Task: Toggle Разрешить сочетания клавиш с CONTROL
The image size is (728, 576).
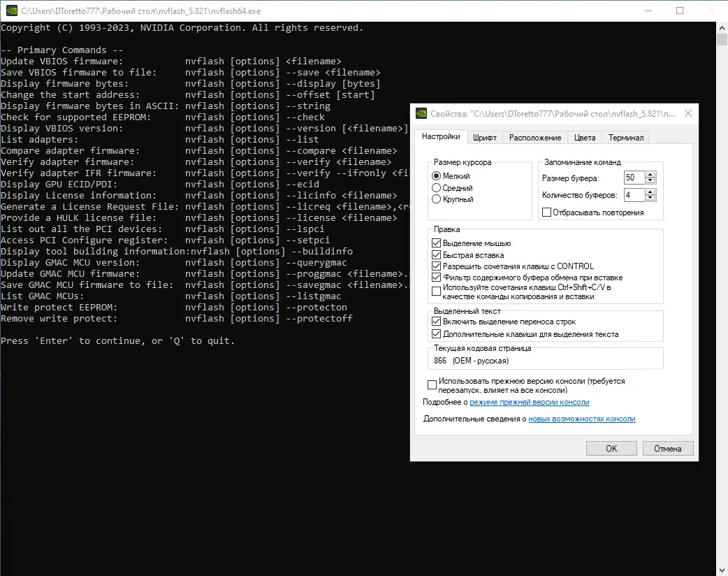Action: [x=436, y=266]
